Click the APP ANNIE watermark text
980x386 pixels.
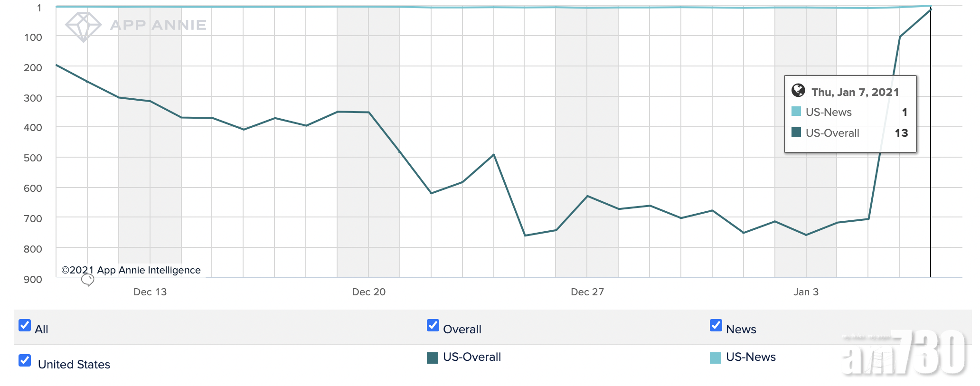coord(158,25)
